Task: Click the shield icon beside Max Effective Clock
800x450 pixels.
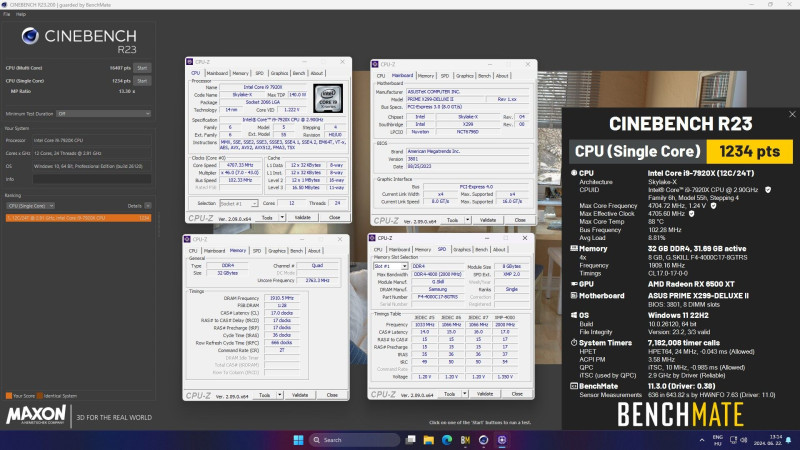Action: (x=692, y=214)
